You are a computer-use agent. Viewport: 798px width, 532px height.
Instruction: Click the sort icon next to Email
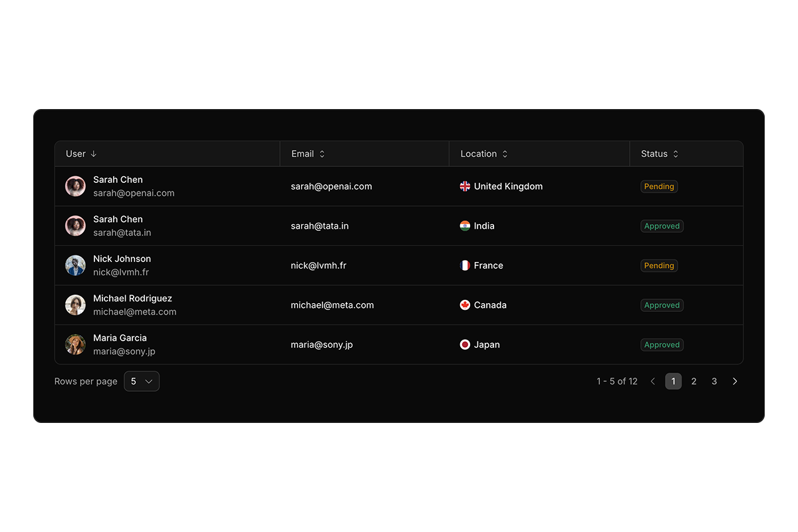322,154
